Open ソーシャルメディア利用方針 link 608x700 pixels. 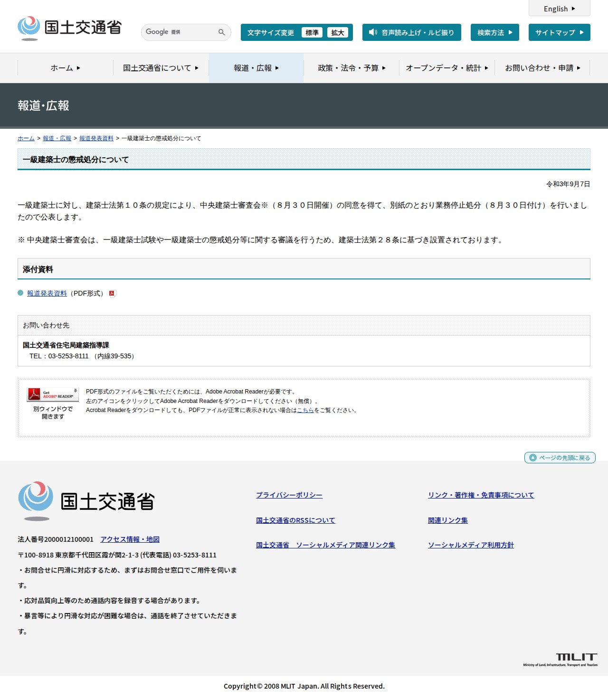(x=471, y=545)
